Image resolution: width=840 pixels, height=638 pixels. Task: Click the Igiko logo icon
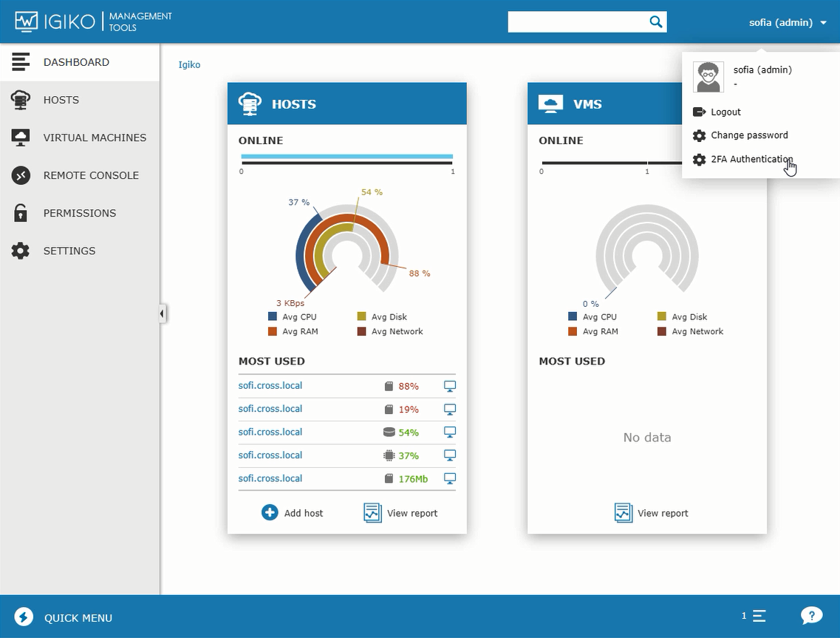[x=27, y=22]
